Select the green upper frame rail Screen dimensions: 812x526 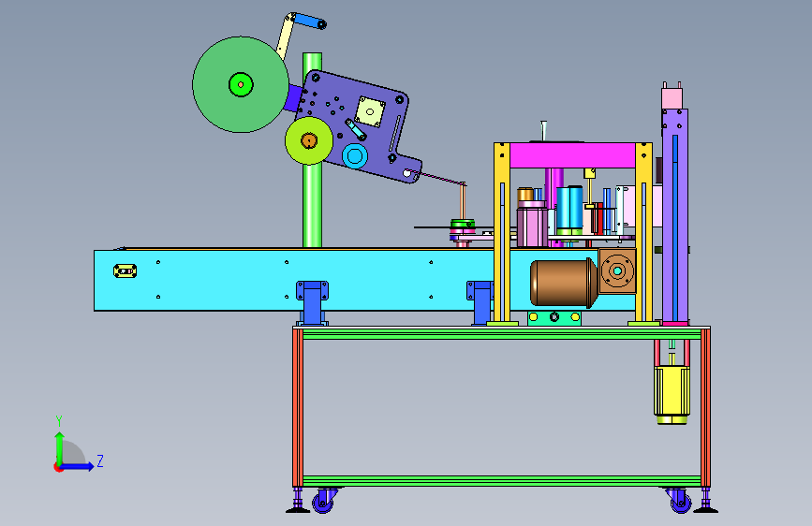501,334
